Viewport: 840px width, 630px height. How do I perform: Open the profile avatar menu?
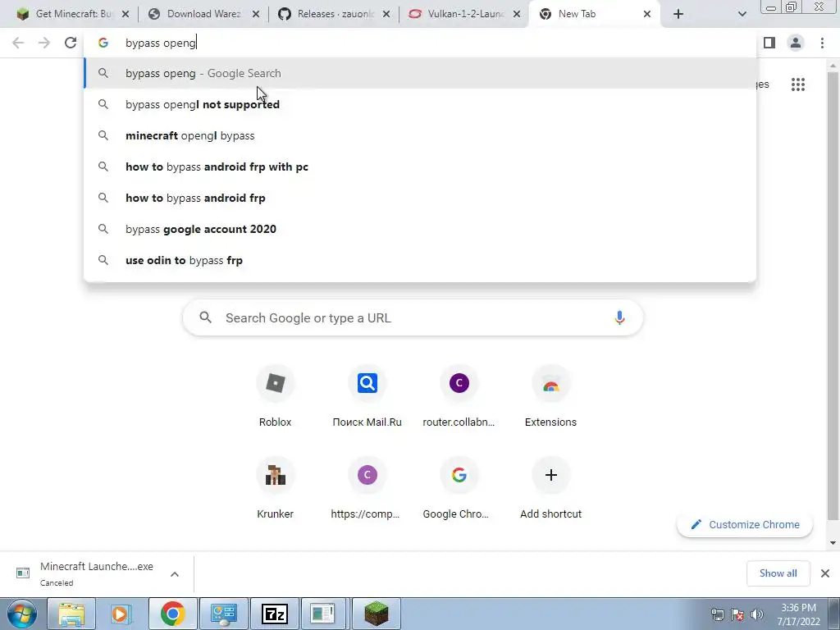click(796, 43)
